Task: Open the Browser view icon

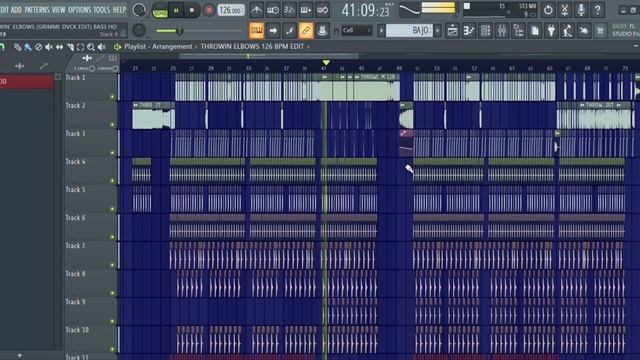Action: [x=518, y=30]
